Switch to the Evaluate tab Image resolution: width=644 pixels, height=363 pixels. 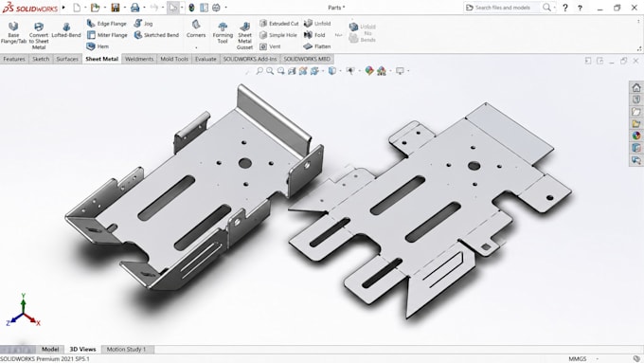point(206,59)
